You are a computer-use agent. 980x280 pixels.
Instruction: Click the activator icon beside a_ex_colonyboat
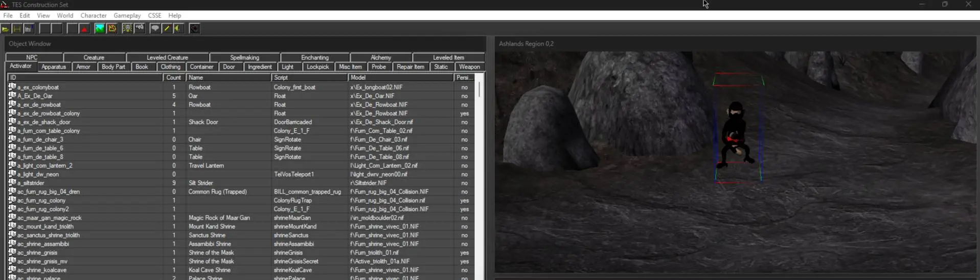12,87
